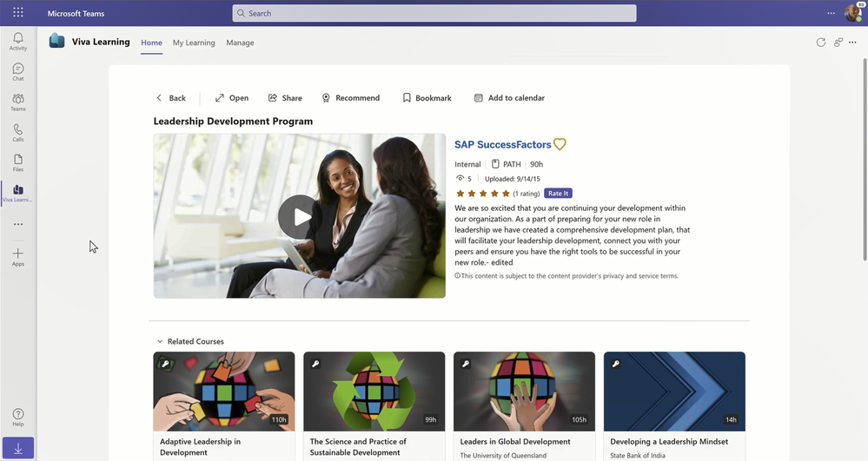
Task: Refresh the Viva Learning tab
Action: click(x=820, y=42)
